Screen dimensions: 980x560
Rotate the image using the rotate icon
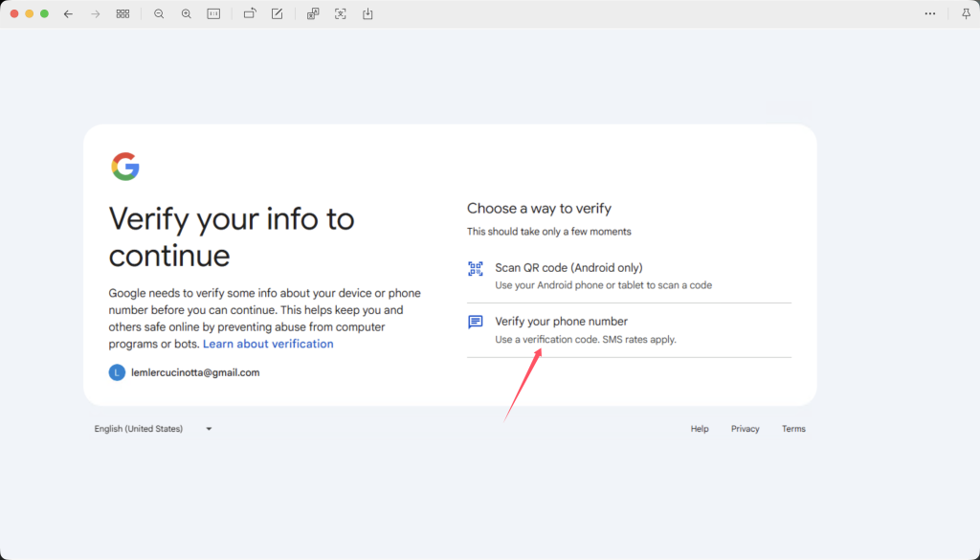250,14
